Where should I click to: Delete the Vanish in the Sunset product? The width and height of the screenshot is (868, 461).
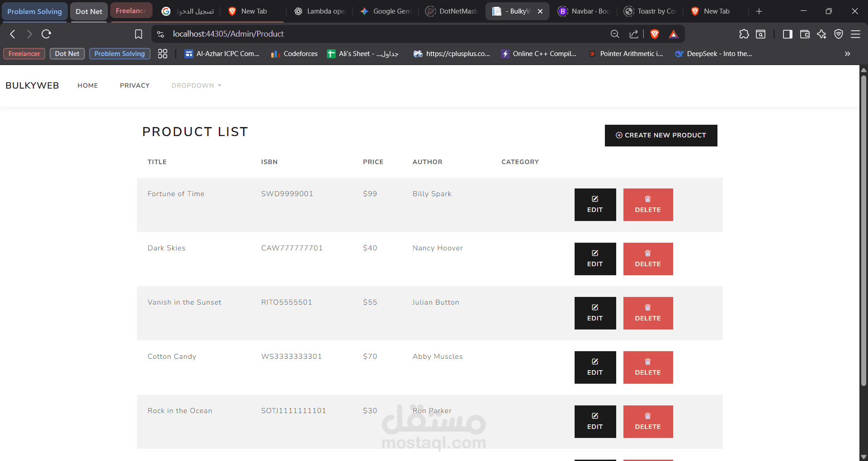(648, 313)
